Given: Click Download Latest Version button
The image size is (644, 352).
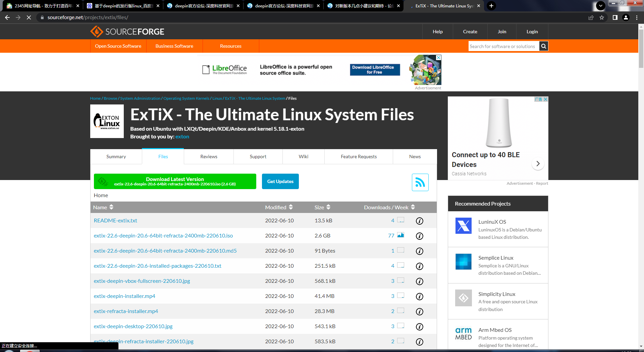Looking at the screenshot, I should 175,181.
